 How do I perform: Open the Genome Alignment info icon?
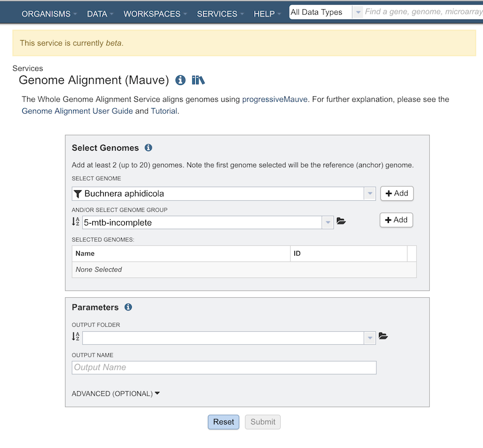(180, 80)
